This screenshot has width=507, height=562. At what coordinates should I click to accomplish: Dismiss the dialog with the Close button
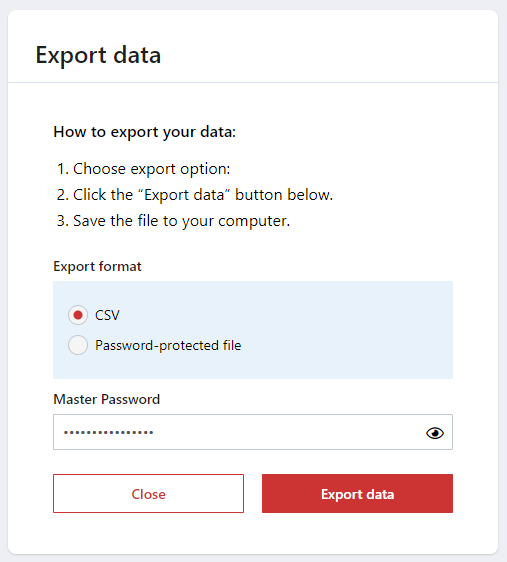(x=148, y=494)
